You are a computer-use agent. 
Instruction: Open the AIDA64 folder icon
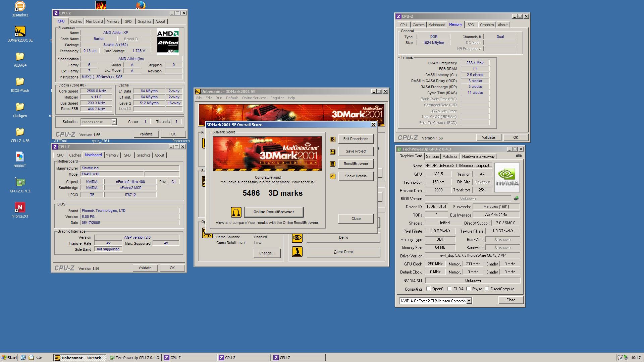point(20,59)
